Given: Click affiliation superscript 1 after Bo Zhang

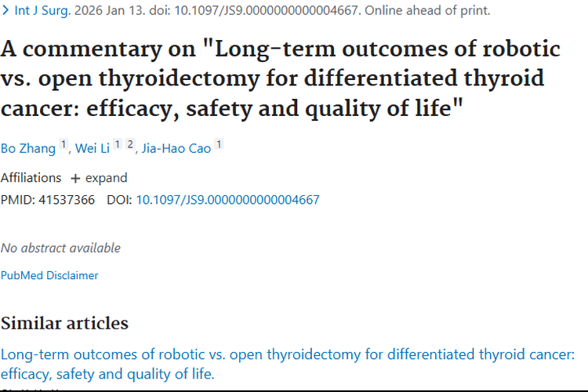Looking at the screenshot, I should (64, 145).
